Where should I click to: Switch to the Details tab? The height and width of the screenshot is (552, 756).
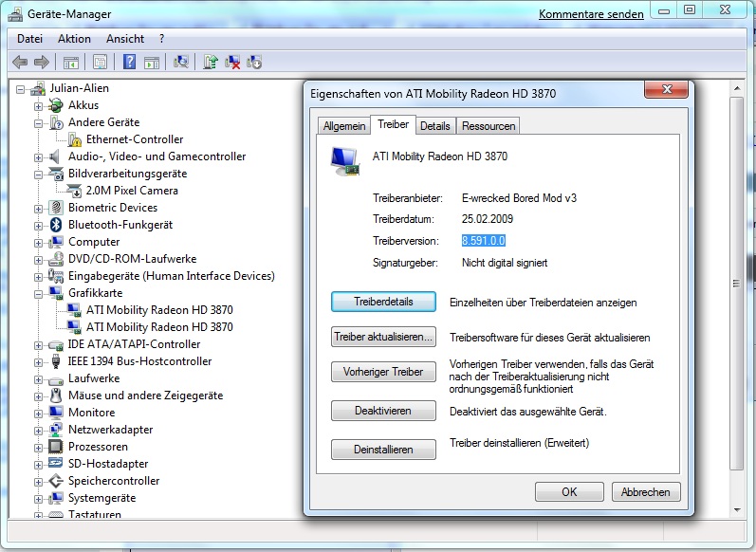[434, 126]
